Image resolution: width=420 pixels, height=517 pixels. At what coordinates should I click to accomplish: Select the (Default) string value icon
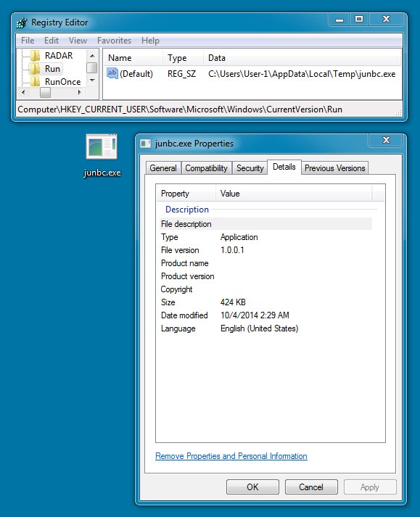pyautogui.click(x=112, y=73)
